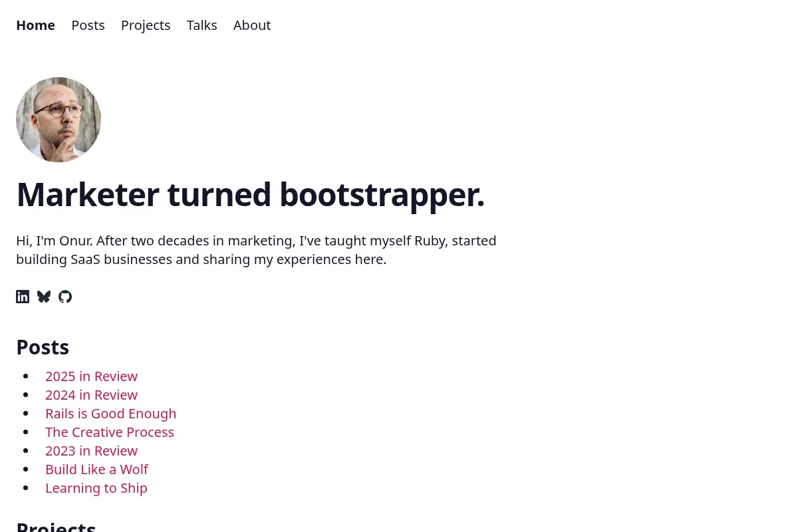
Task: Click the intro paragraph starting "Hi, I'm Onur"
Action: pos(256,250)
